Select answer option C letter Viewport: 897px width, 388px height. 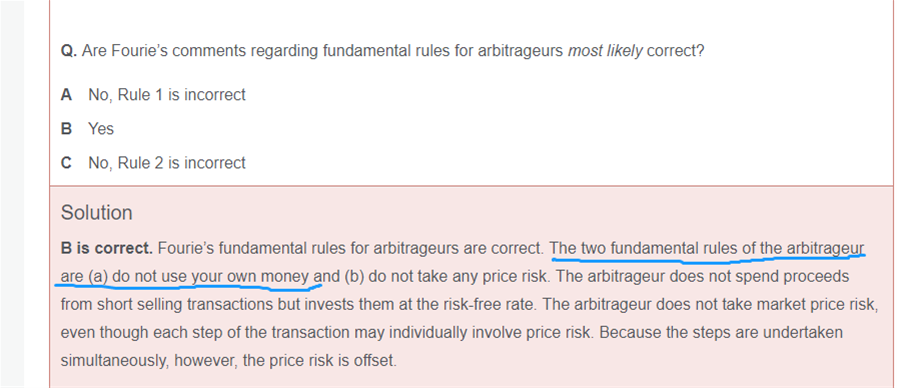point(66,163)
